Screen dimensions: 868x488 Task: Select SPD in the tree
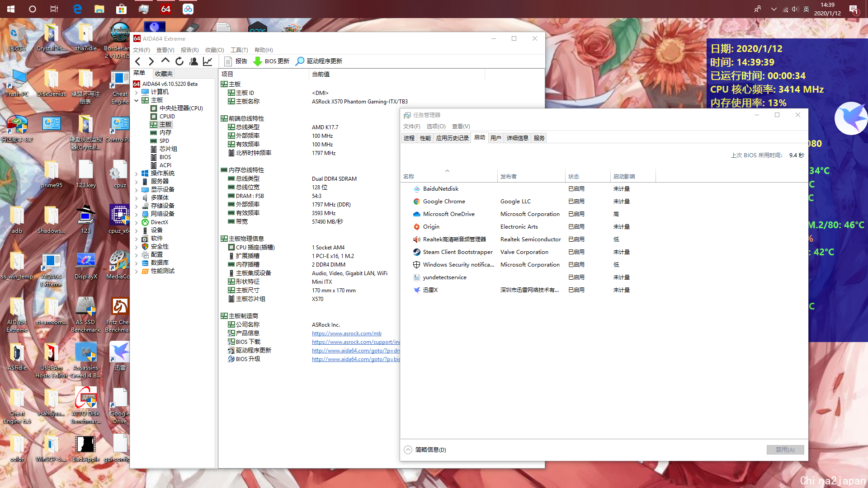pos(160,141)
